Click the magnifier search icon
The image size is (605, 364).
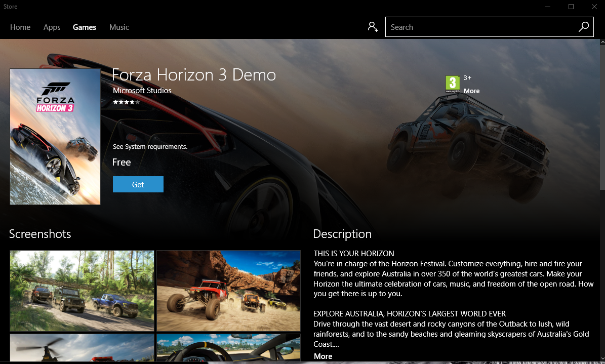tap(584, 27)
